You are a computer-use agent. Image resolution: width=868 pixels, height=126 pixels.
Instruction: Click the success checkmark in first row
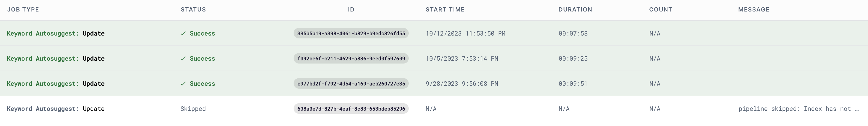183,33
